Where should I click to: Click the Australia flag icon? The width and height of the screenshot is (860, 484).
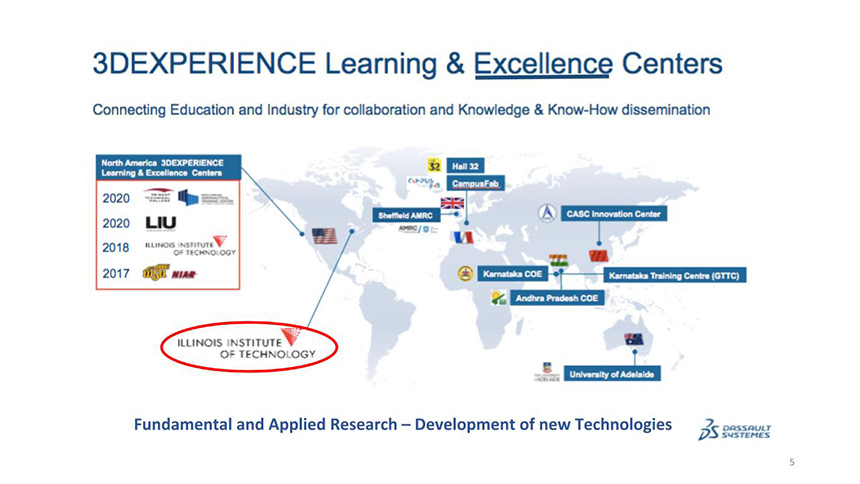pos(633,339)
